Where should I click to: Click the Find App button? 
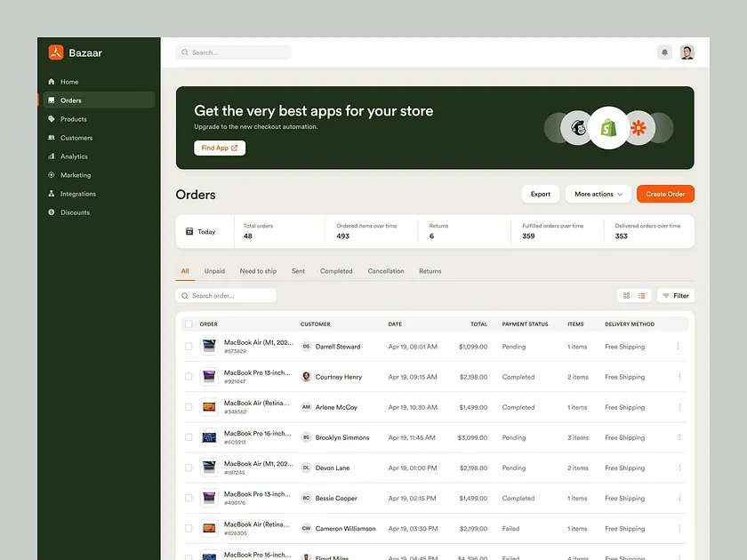point(220,148)
